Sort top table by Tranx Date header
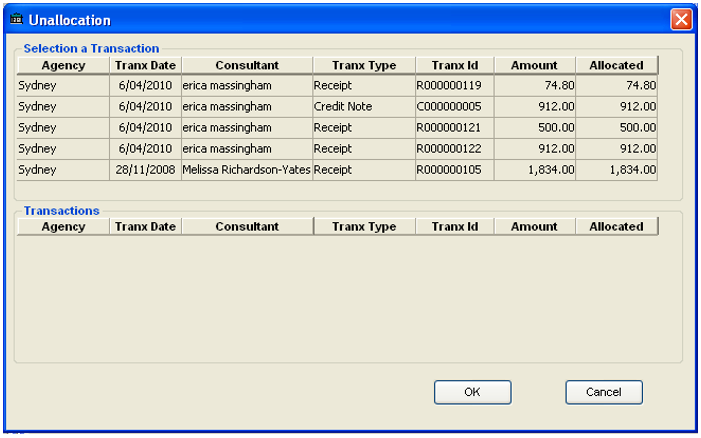The image size is (701, 438). 145,65
